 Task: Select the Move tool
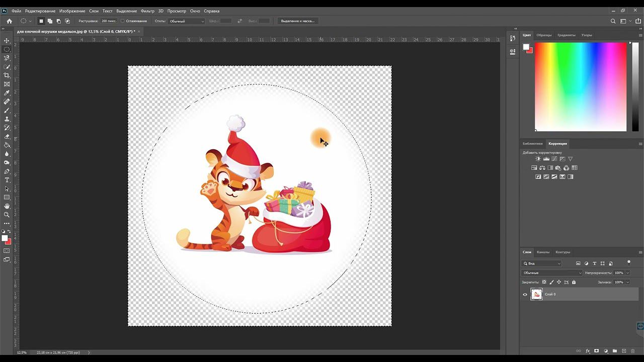[x=7, y=40]
